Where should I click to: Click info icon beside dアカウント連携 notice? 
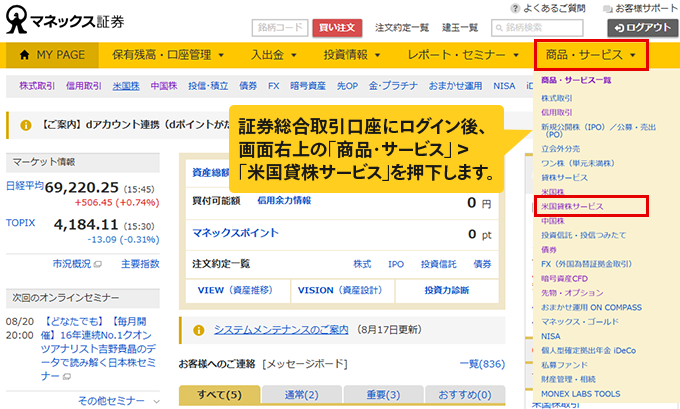click(26, 125)
